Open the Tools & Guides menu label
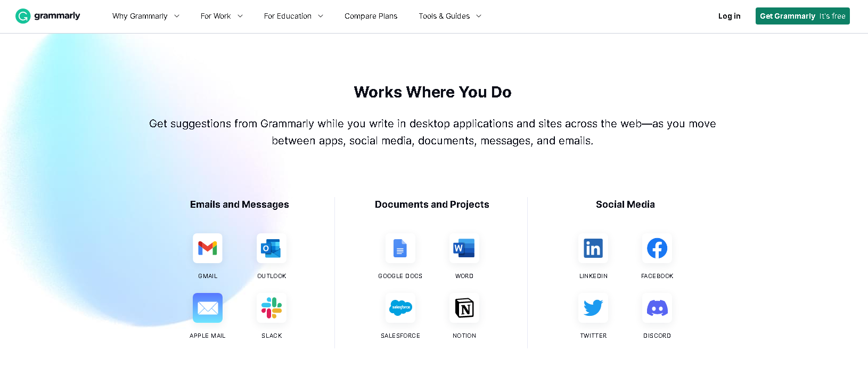Image resolution: width=868 pixels, height=375 pixels. coord(444,16)
